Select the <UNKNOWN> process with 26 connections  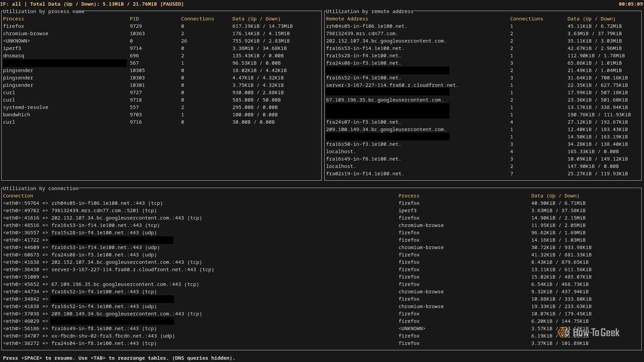coord(18,41)
